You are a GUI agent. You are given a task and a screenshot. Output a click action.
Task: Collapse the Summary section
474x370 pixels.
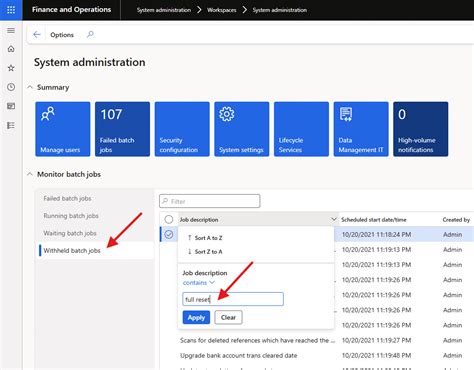coord(30,87)
